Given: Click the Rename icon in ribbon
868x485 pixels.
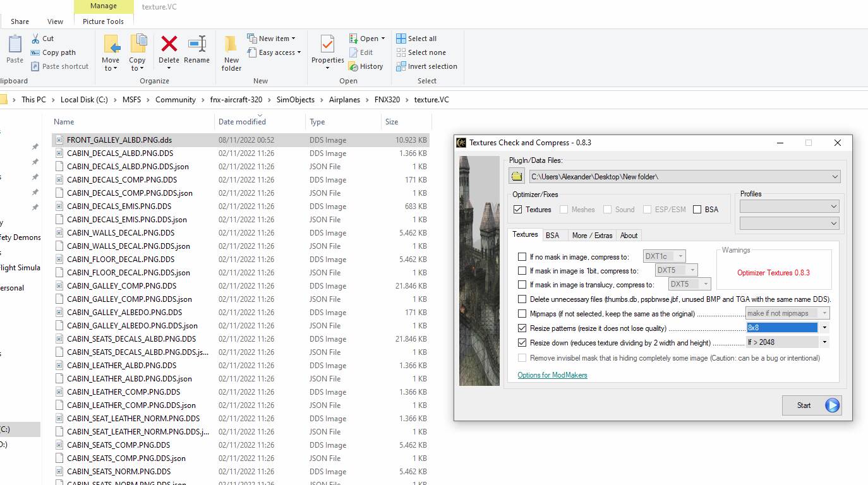Looking at the screenshot, I should 196,44.
